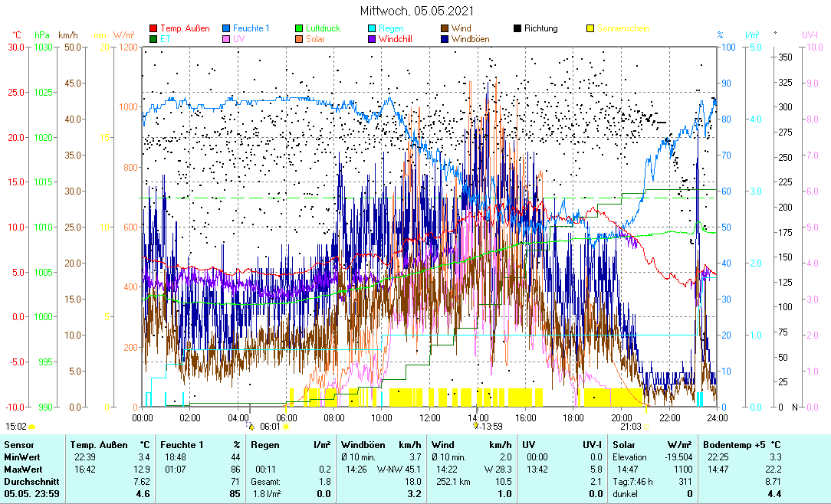The image size is (831, 504).
Task: Click the green Luftdruck legend square
Action: [300, 29]
